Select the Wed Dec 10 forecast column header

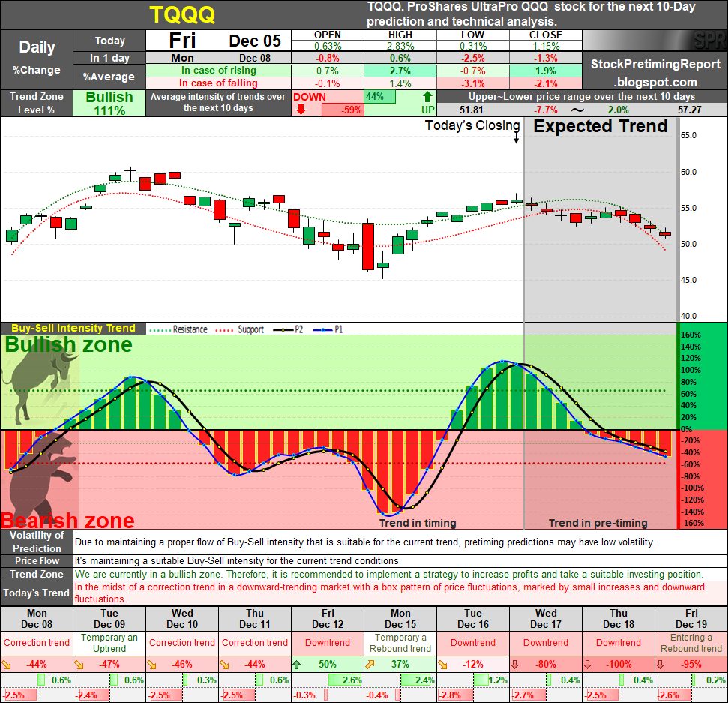[182, 619]
